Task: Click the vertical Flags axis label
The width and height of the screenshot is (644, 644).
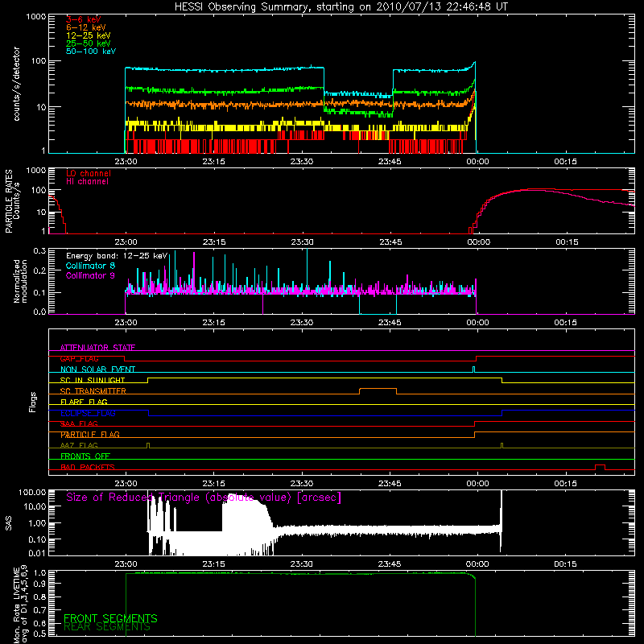Action: [x=33, y=402]
